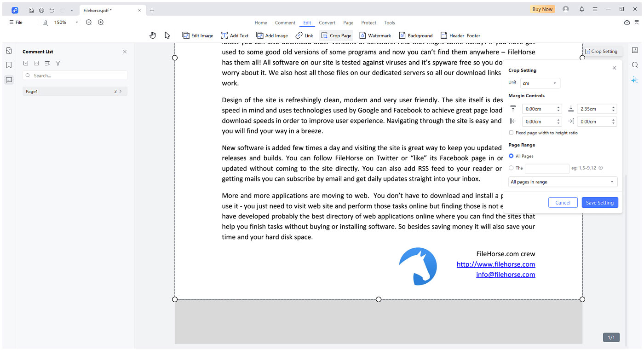
Task: Open the bookmarks panel in left sidebar
Action: (9, 65)
